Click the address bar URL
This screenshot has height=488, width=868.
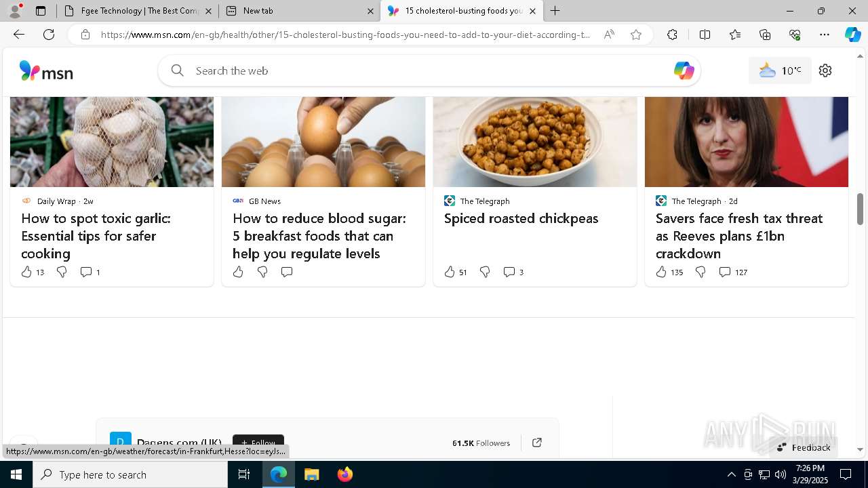pos(346,35)
